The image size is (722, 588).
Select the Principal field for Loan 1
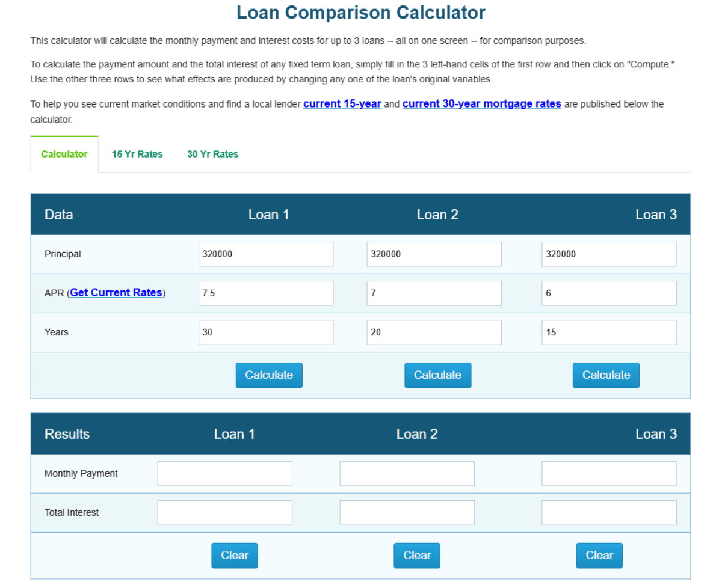pyautogui.click(x=265, y=254)
